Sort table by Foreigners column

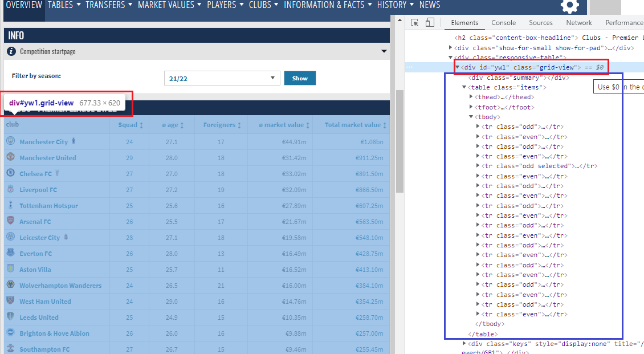coord(222,125)
